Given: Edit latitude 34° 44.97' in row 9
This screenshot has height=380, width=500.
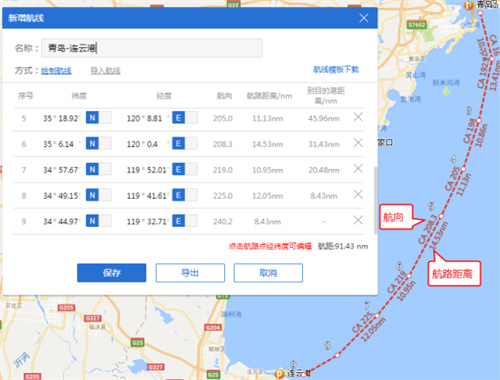Looking at the screenshot, I should click(x=62, y=222).
